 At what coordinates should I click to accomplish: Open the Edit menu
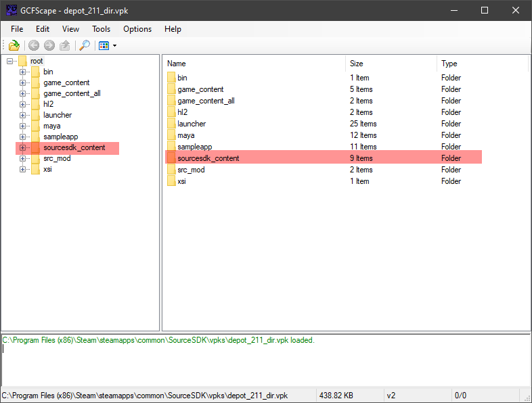(x=43, y=29)
